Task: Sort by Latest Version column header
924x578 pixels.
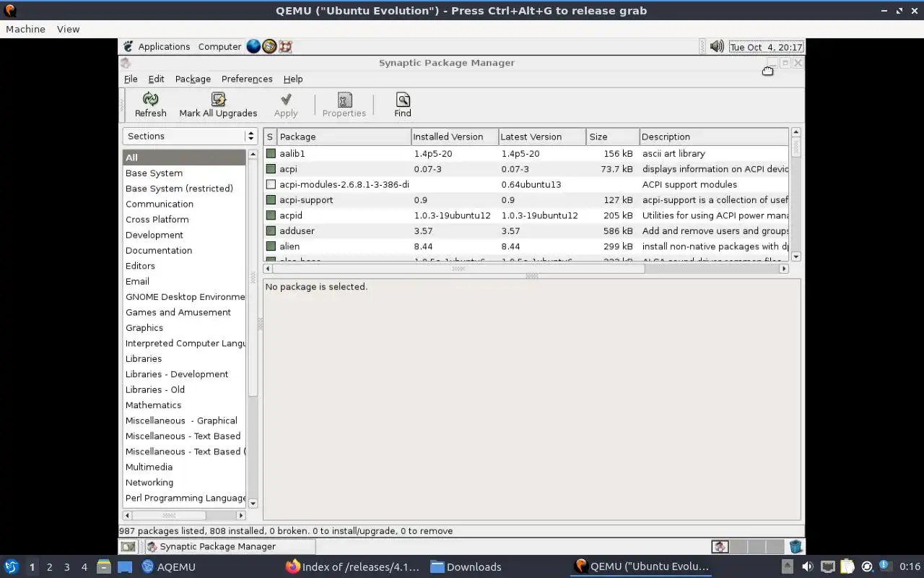Action: coord(542,137)
